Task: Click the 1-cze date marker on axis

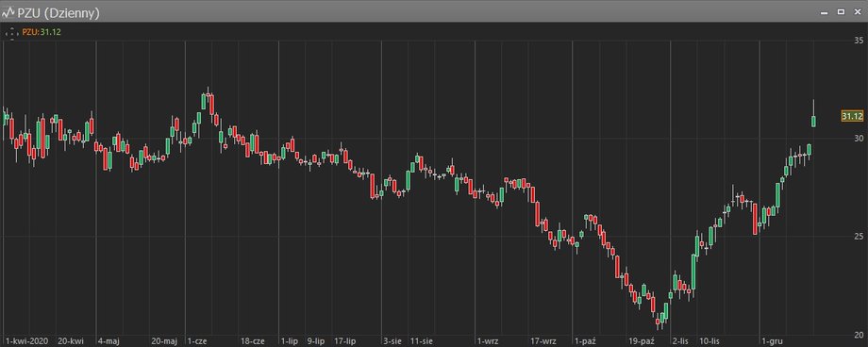Action: 197,341
